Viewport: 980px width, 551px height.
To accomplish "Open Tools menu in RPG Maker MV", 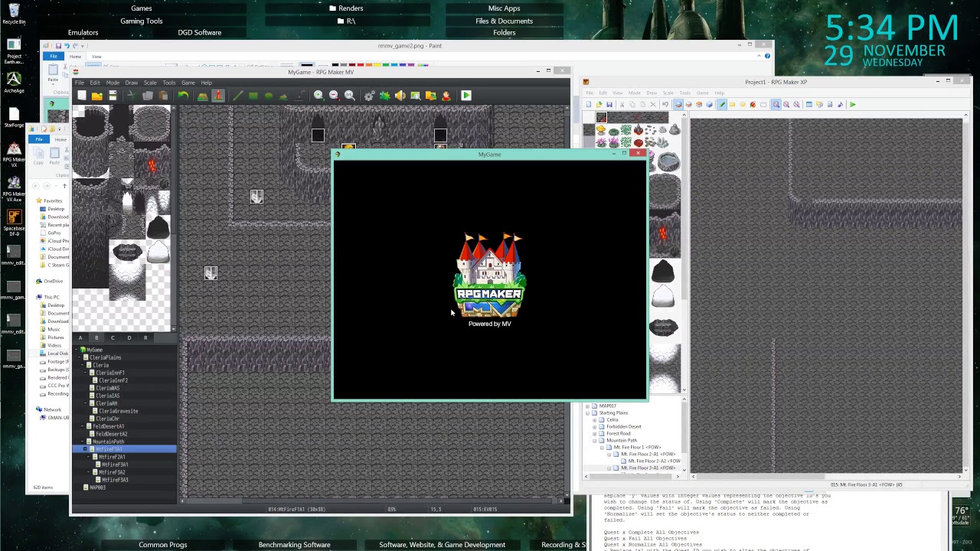I will [x=169, y=83].
